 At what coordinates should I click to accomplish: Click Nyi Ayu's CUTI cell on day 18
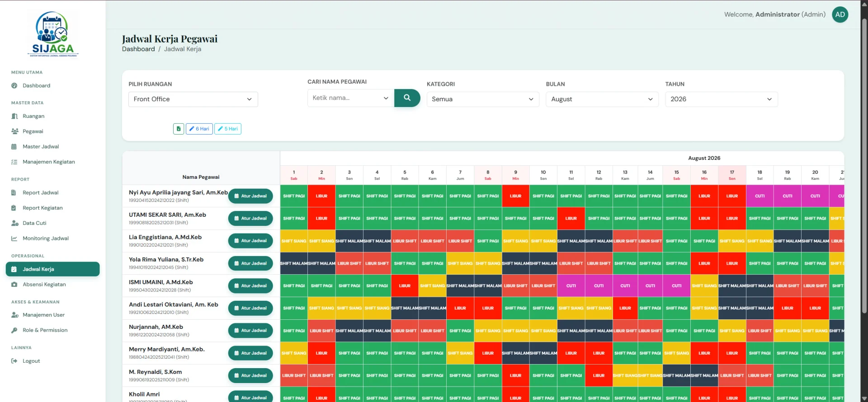[759, 196]
